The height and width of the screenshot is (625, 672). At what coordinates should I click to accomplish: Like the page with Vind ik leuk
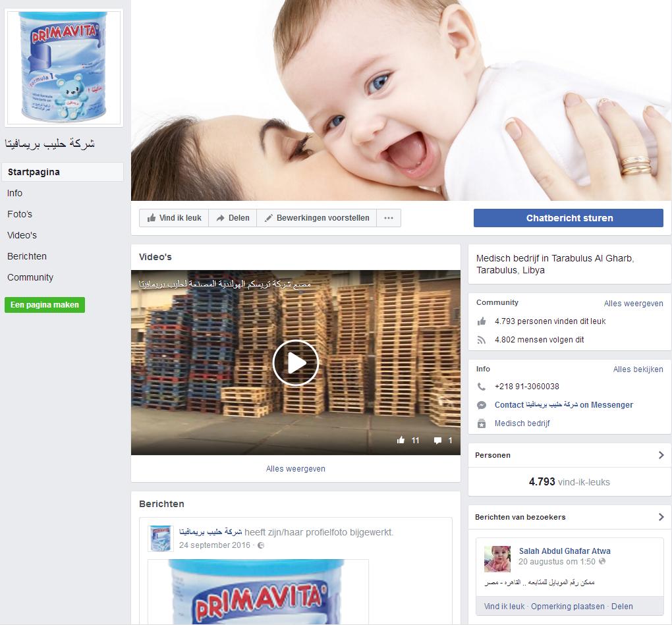pos(174,218)
